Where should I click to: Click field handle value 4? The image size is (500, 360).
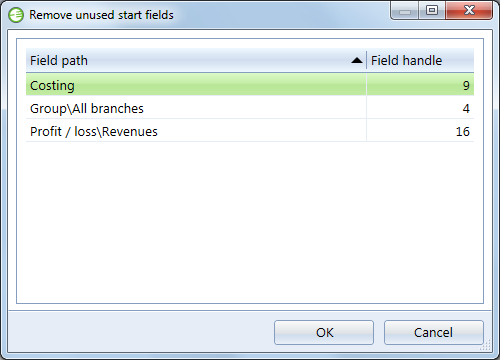pyautogui.click(x=466, y=109)
